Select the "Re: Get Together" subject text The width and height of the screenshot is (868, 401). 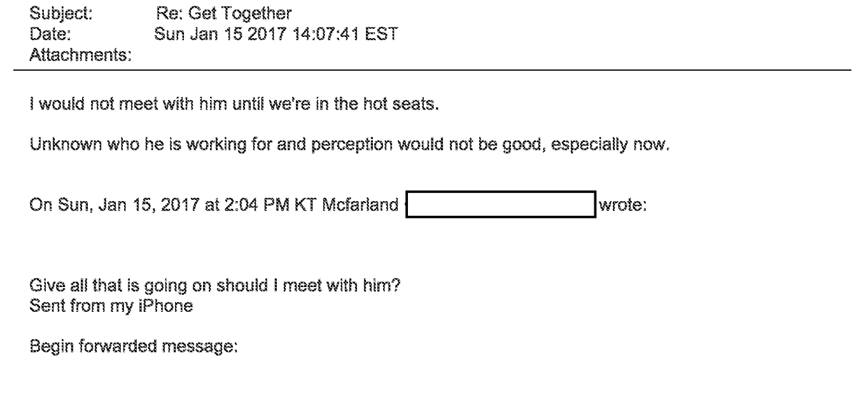(x=216, y=11)
